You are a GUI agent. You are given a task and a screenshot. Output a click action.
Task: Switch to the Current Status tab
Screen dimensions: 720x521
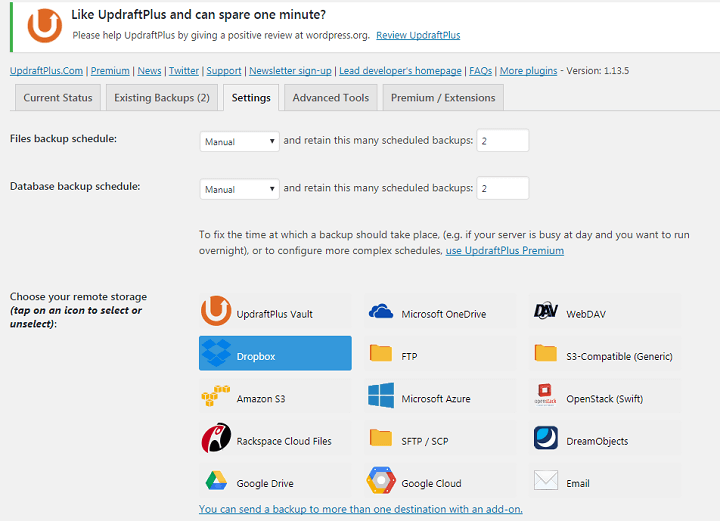pyautogui.click(x=58, y=98)
